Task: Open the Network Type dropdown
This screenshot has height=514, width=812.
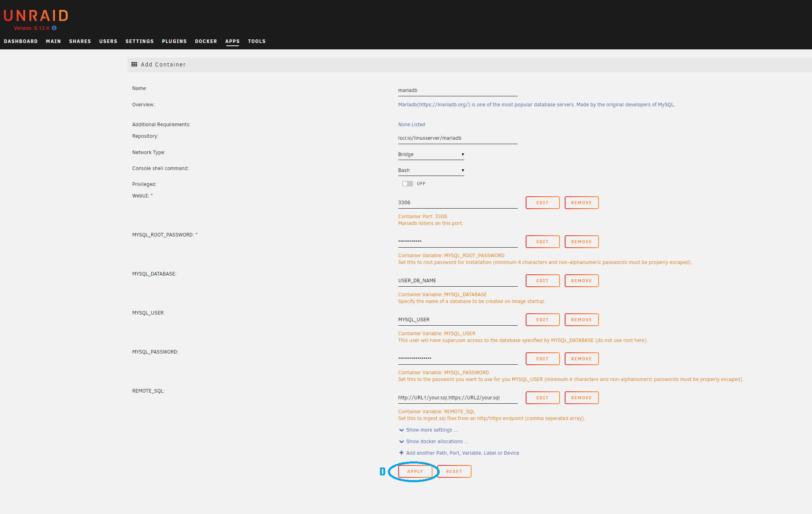Action: coord(431,154)
